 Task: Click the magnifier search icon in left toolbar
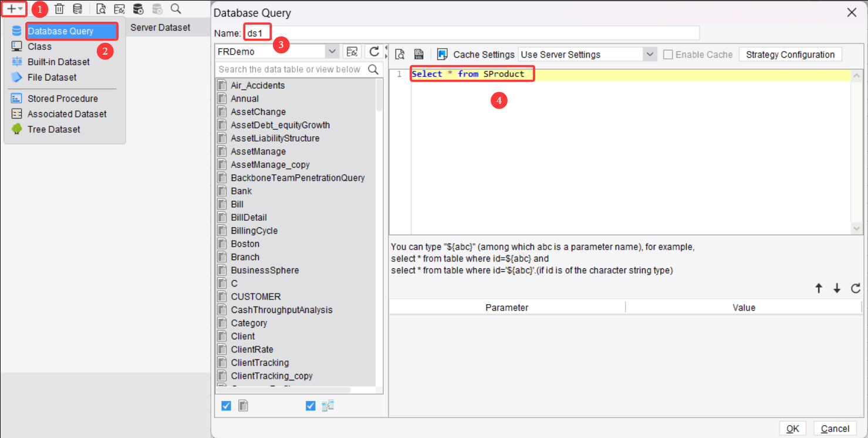click(x=175, y=9)
